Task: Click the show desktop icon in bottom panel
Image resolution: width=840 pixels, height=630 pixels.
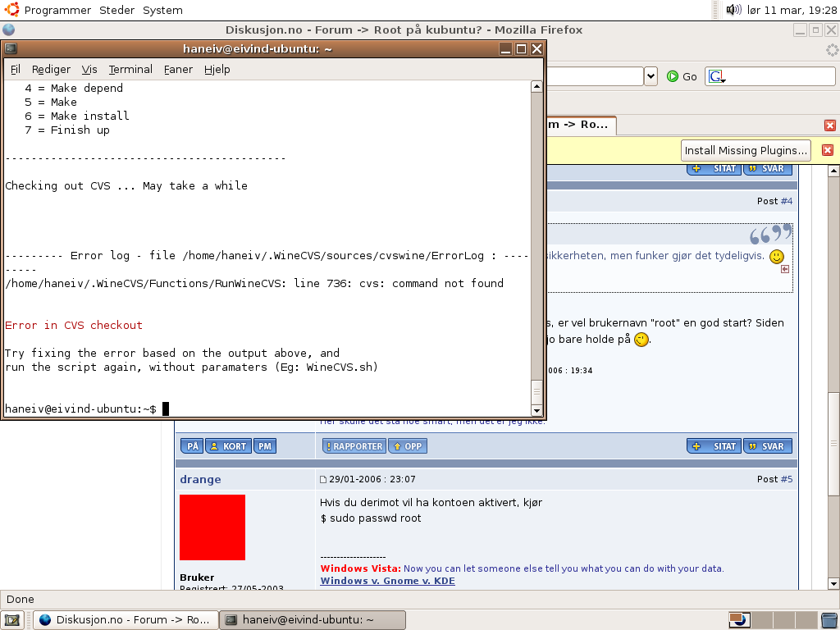Action: (11, 620)
